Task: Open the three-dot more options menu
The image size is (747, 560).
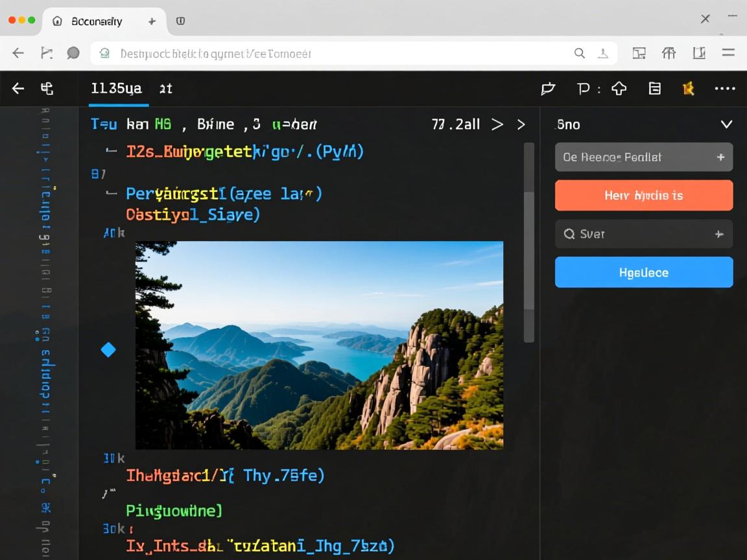Action: click(x=724, y=89)
